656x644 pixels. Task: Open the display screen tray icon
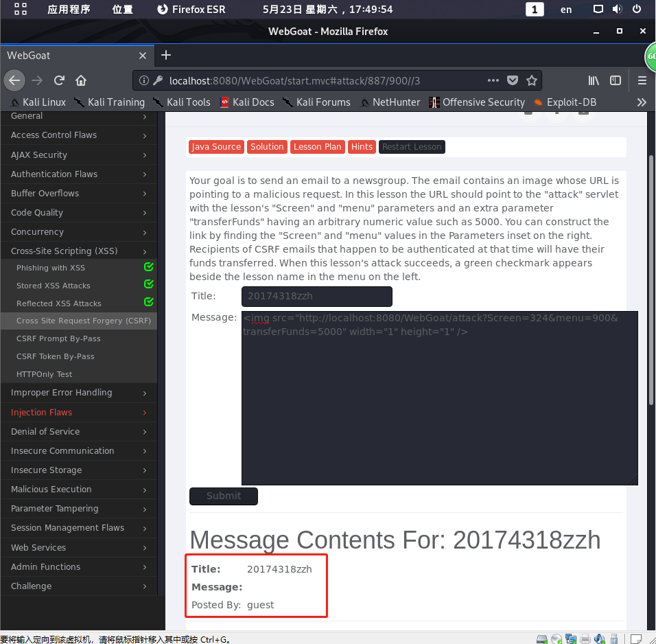[598, 9]
